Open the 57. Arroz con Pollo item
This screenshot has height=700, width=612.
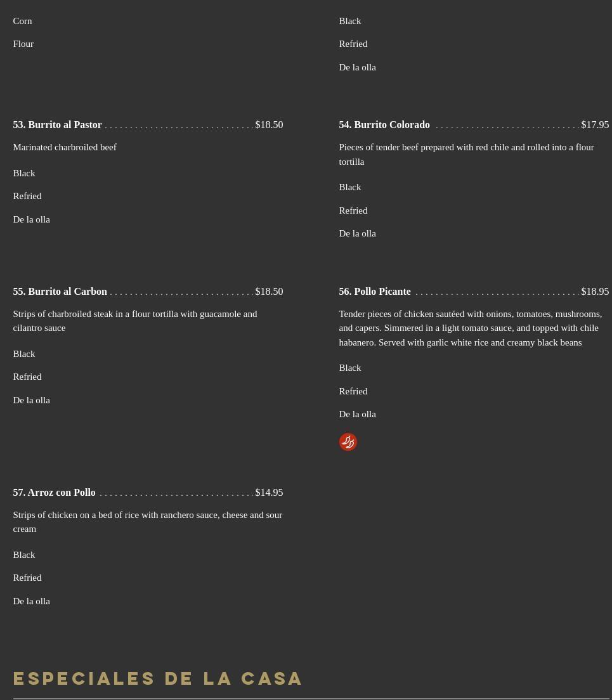[55, 493]
